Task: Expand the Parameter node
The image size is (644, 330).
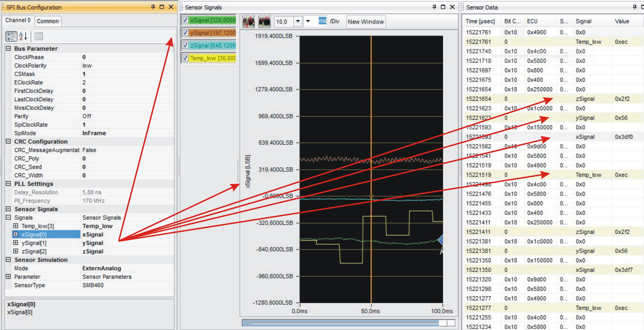Action: 8,277
